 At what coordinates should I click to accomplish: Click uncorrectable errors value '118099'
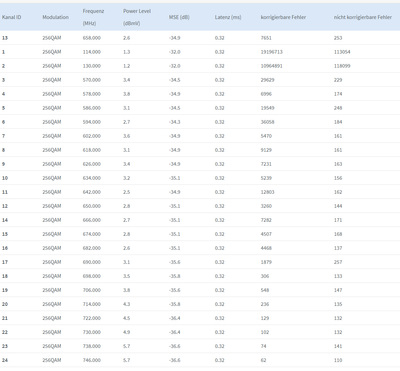(342, 66)
